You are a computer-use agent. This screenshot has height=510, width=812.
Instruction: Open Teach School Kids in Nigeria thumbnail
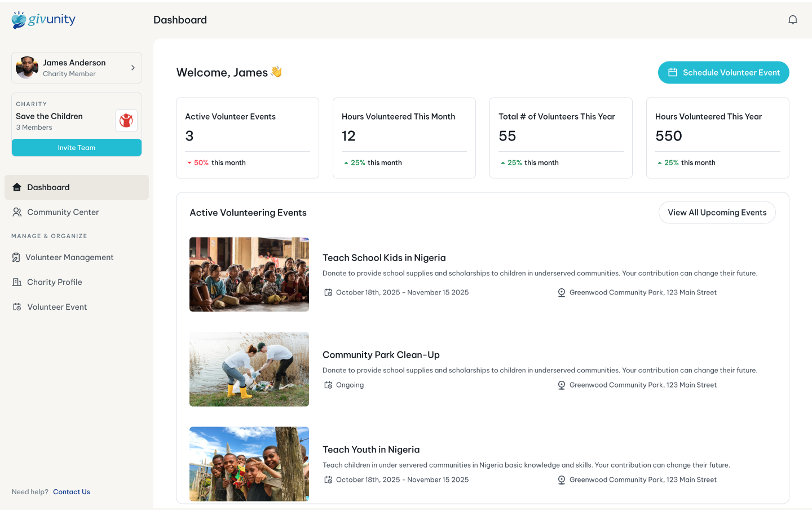[x=249, y=274]
